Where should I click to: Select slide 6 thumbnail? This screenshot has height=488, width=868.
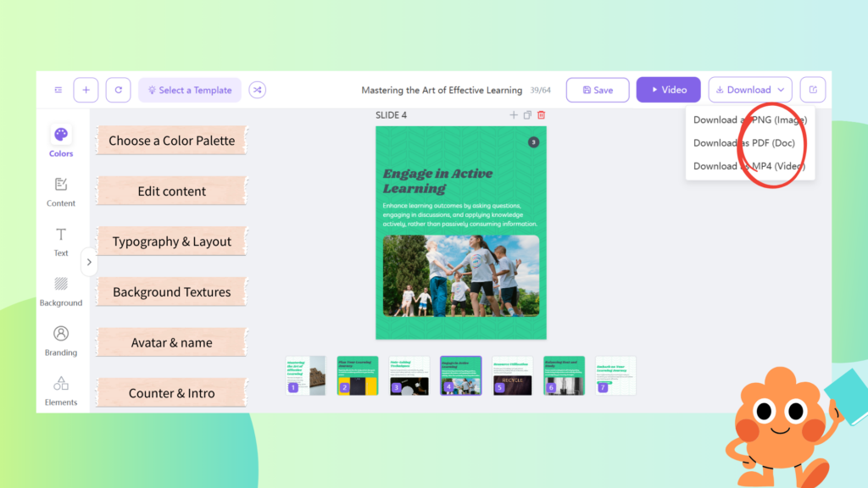pyautogui.click(x=564, y=375)
